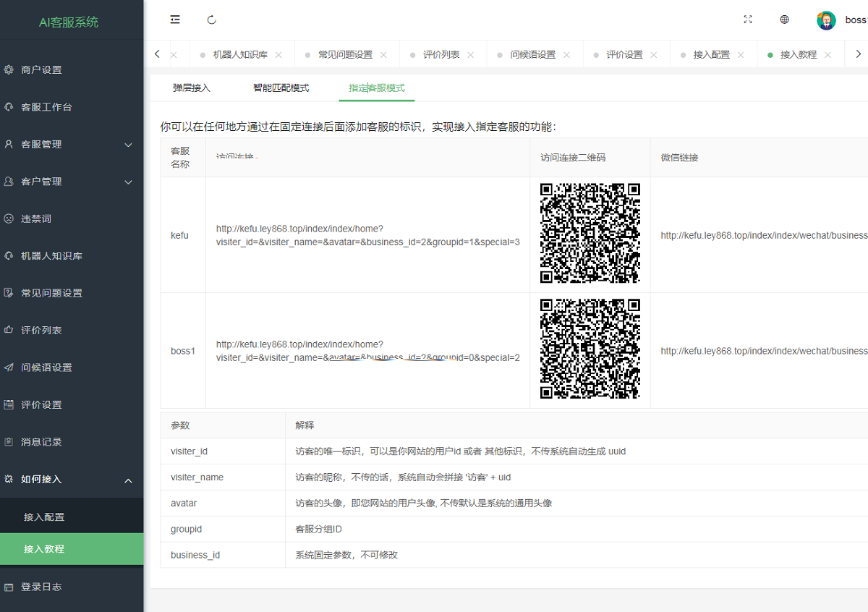Close the 常见问题设置 tab
The width and height of the screenshot is (868, 612).
[383, 55]
